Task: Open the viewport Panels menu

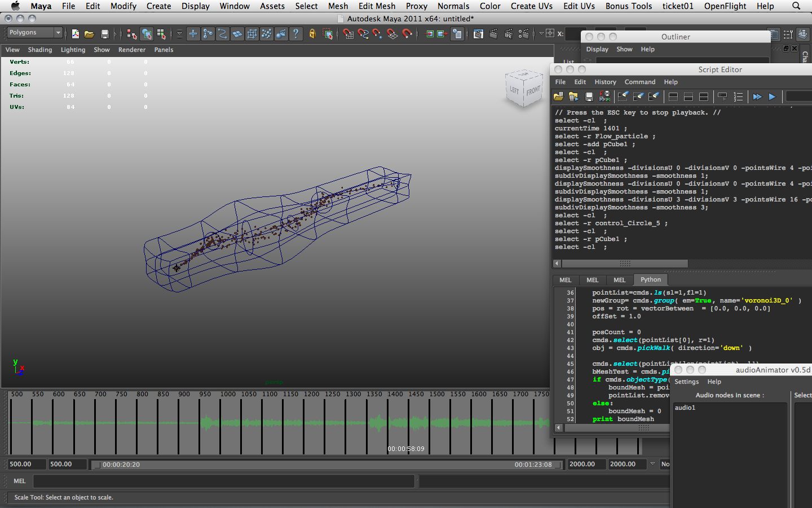Action: (x=164, y=50)
